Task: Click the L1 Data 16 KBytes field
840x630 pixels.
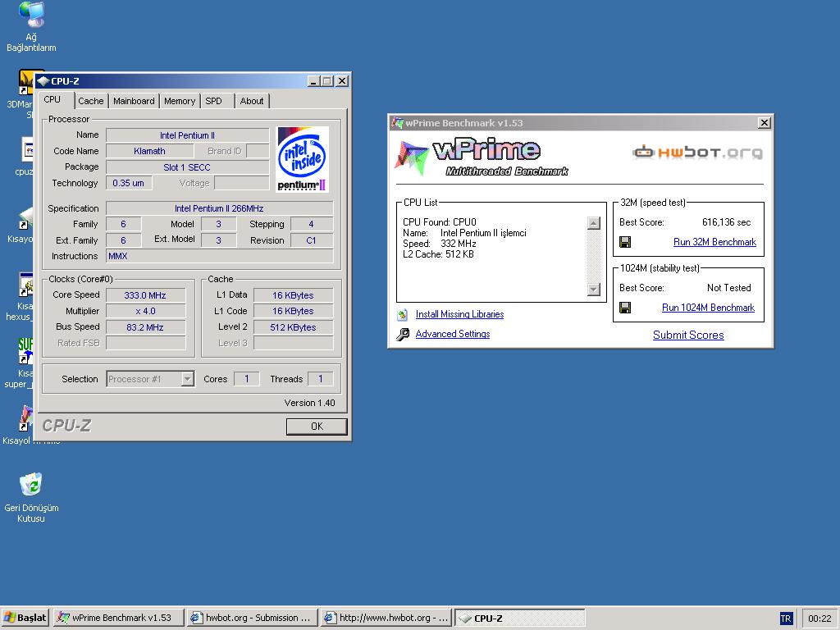Action: click(293, 295)
